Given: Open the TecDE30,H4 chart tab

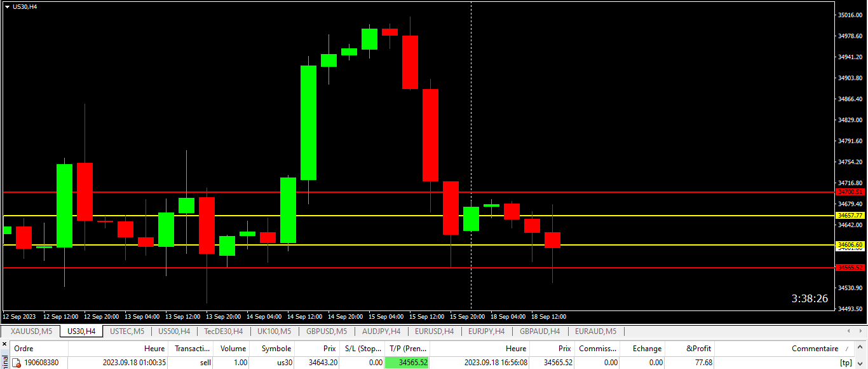Looking at the screenshot, I should click(224, 331).
